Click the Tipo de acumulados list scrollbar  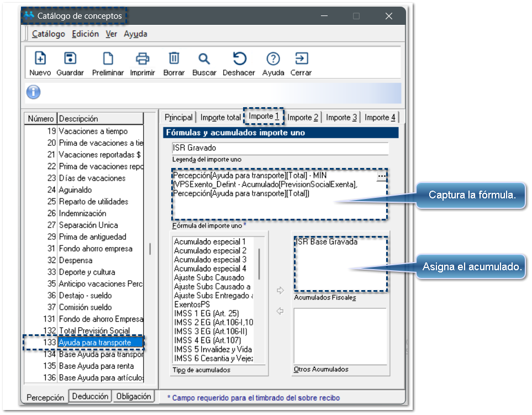coord(259,265)
